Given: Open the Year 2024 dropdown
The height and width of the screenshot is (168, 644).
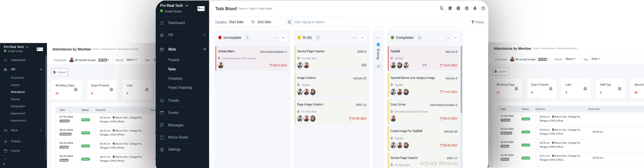Looking at the screenshot, I should tap(595, 59).
